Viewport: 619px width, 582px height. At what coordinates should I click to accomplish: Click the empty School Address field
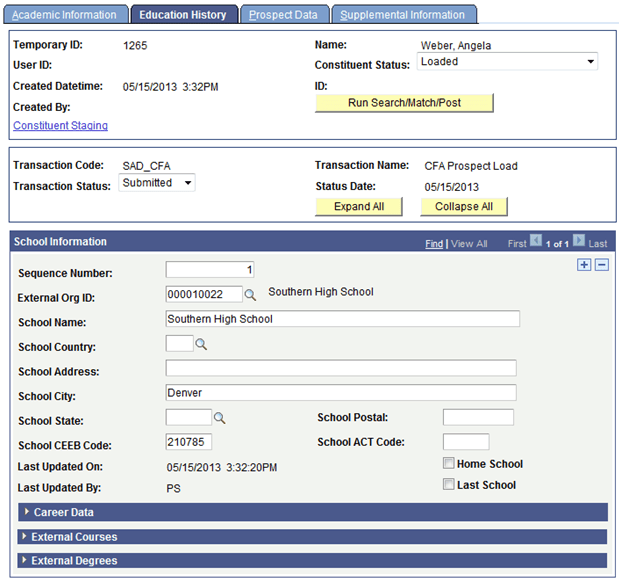(x=341, y=368)
